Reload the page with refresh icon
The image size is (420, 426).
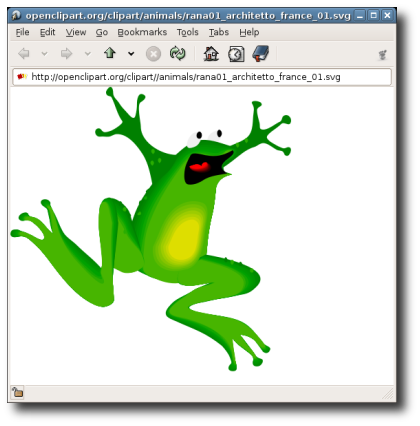pyautogui.click(x=178, y=53)
